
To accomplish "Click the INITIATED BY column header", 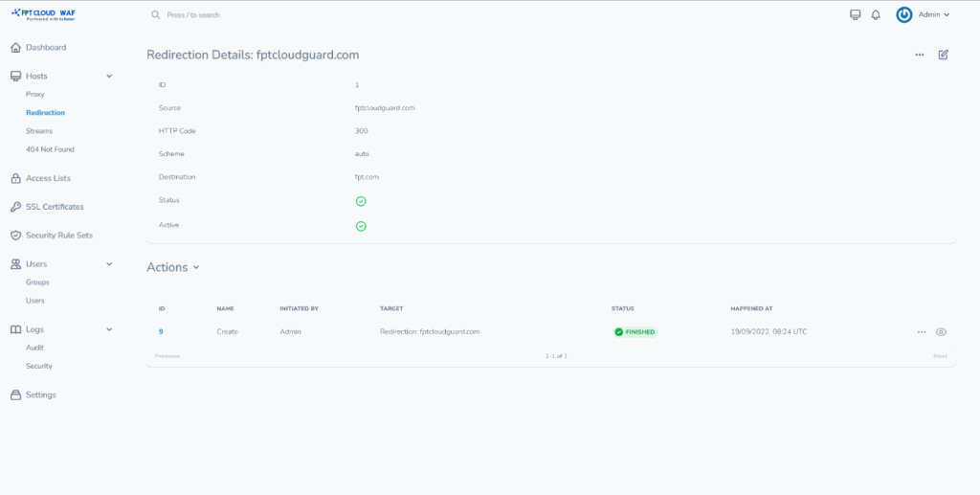I will tap(300, 308).
